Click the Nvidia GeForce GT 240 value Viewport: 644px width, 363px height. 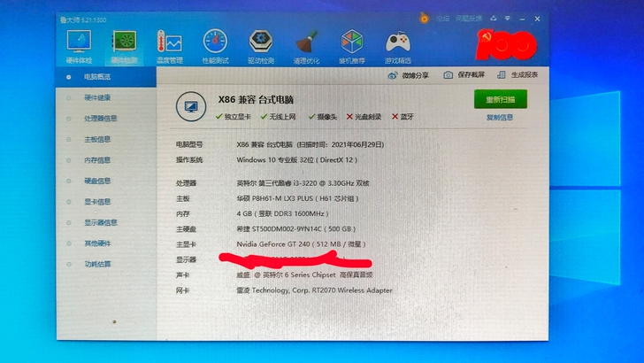tap(301, 244)
